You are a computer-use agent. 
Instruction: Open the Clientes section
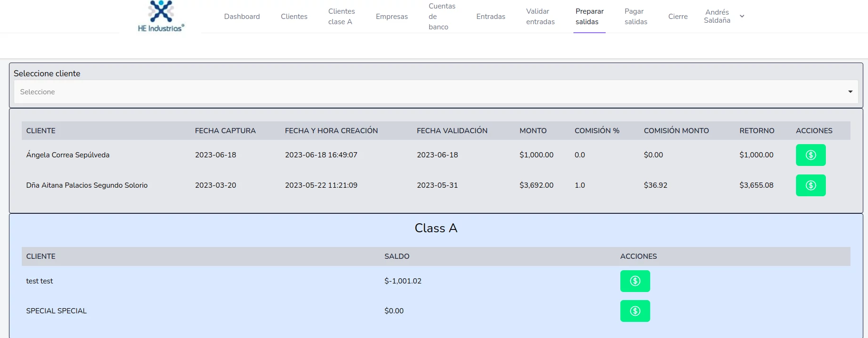coord(294,17)
